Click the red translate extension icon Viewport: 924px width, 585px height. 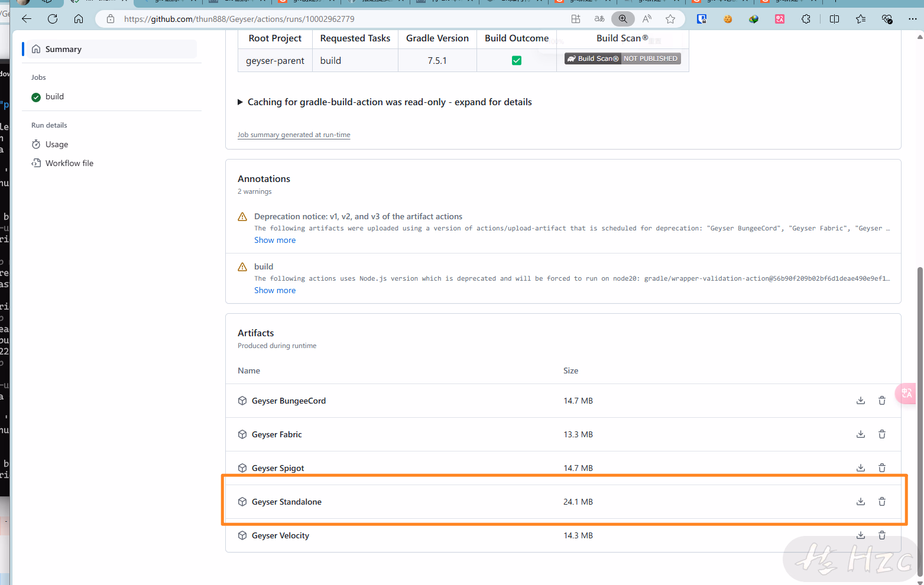(780, 19)
